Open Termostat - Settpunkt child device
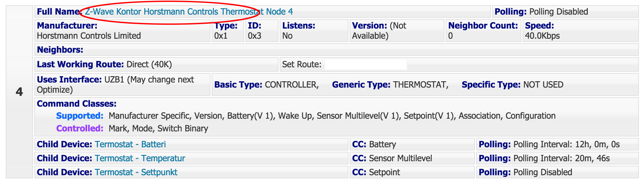Viewport: 644px width, 186px height. [x=136, y=172]
